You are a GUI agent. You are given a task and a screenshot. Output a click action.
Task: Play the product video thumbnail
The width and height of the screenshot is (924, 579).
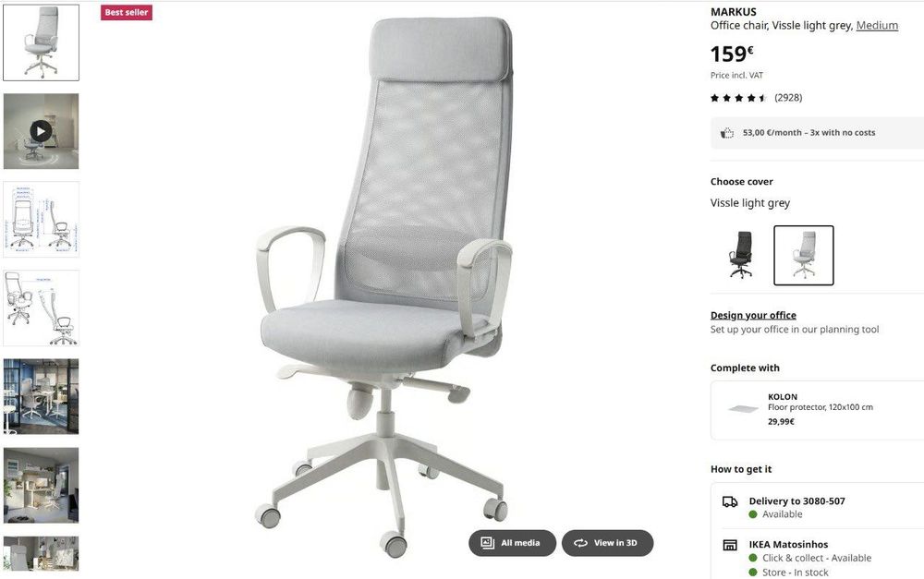click(41, 131)
